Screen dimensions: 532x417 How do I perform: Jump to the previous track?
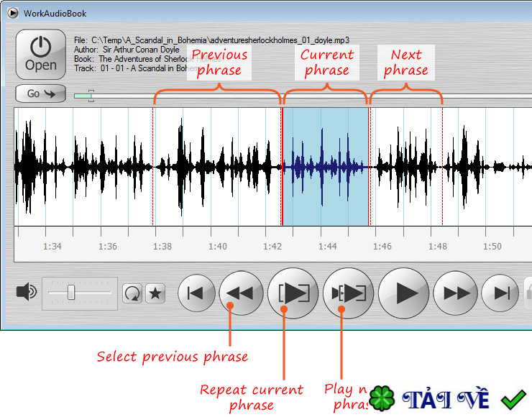click(196, 293)
